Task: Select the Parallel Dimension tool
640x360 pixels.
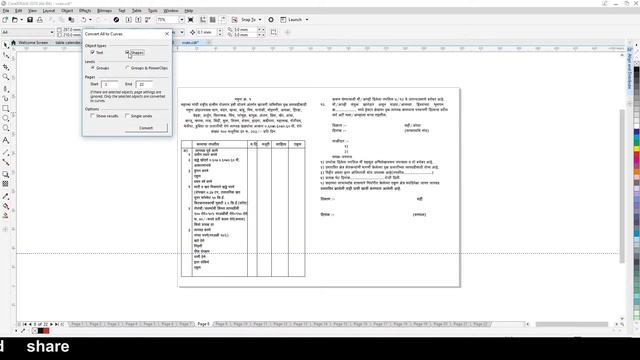Action: click(6, 152)
